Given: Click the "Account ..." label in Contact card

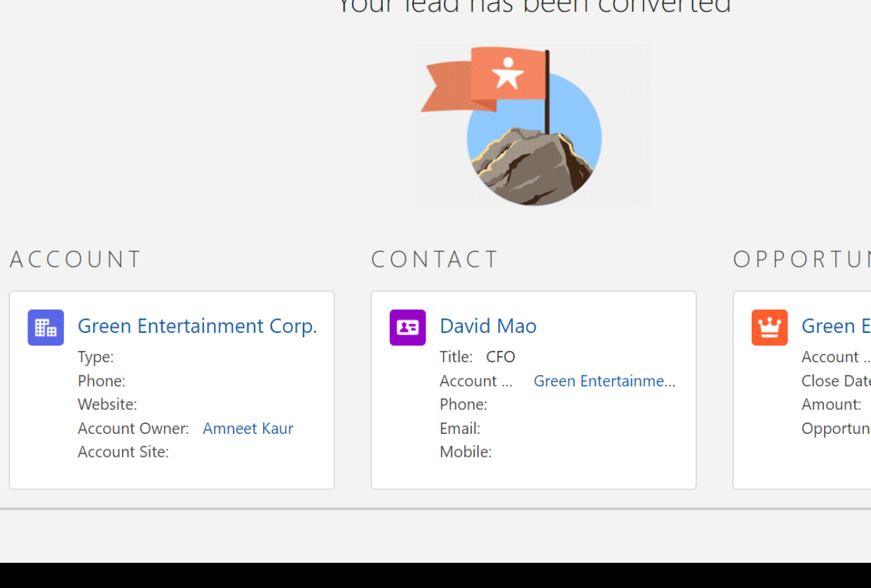Looking at the screenshot, I should click(x=476, y=381).
